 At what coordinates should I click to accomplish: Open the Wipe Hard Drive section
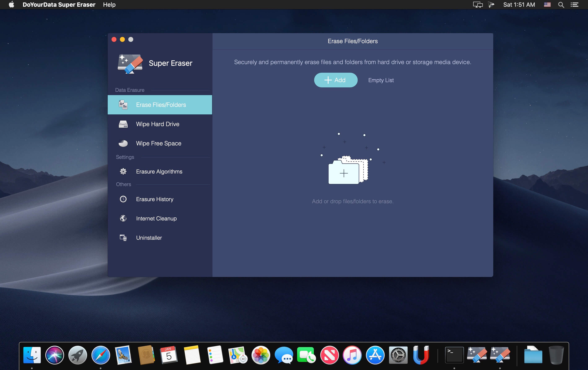(160, 124)
